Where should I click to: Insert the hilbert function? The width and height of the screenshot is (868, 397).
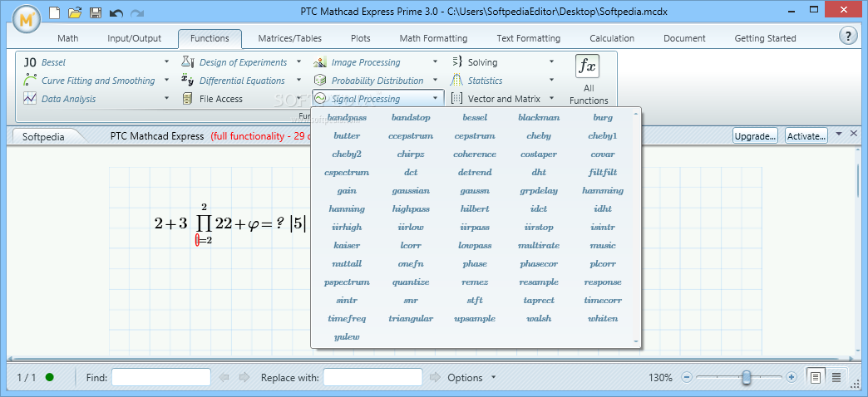[x=475, y=209]
